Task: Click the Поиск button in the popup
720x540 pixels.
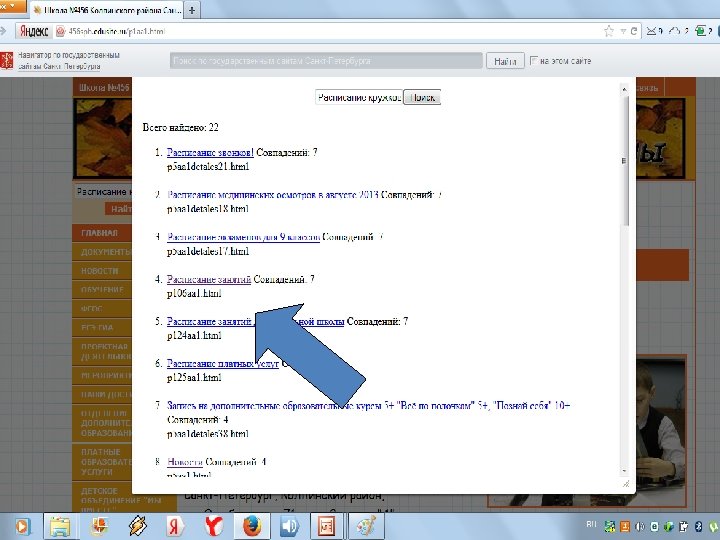Action: [422, 97]
